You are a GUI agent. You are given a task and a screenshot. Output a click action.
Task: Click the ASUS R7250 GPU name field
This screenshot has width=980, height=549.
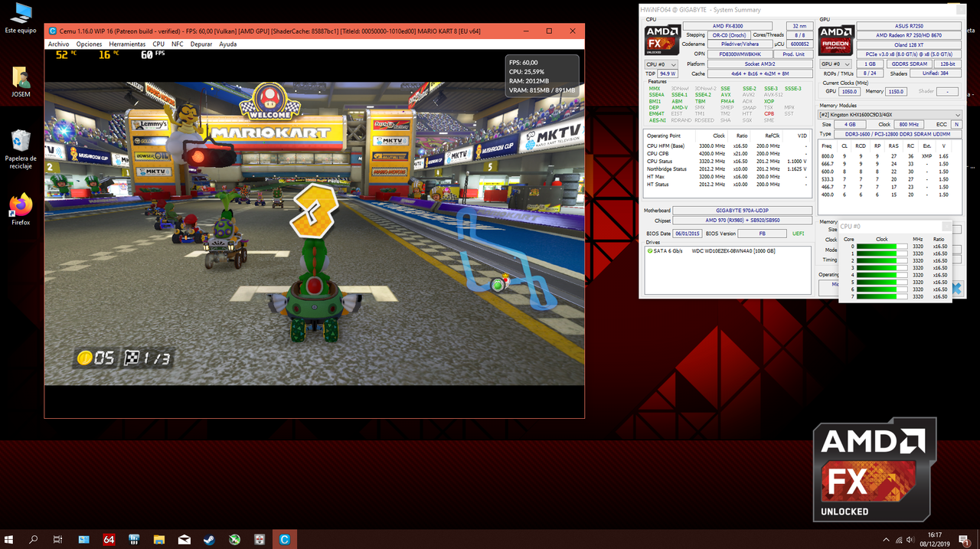pyautogui.click(x=910, y=25)
